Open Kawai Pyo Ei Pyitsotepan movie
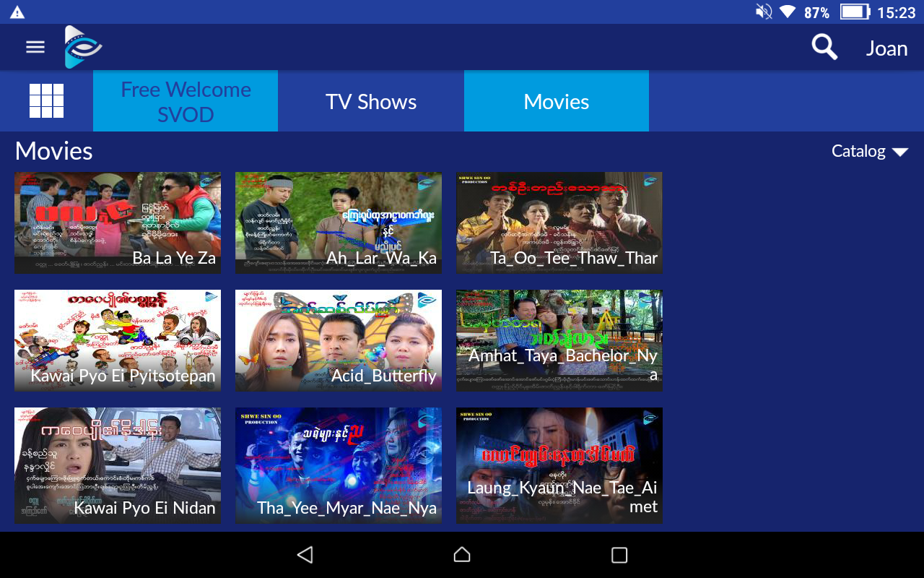Image resolution: width=924 pixels, height=578 pixels. pos(118,340)
